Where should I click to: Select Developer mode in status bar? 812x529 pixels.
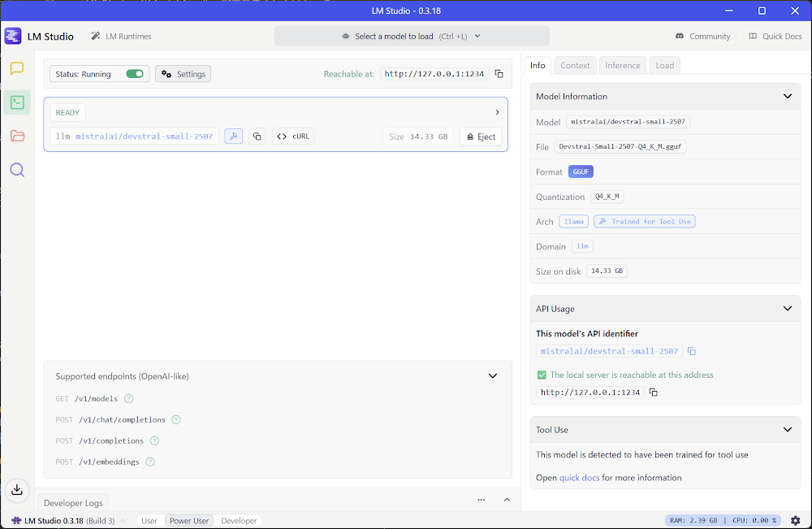[x=239, y=521]
